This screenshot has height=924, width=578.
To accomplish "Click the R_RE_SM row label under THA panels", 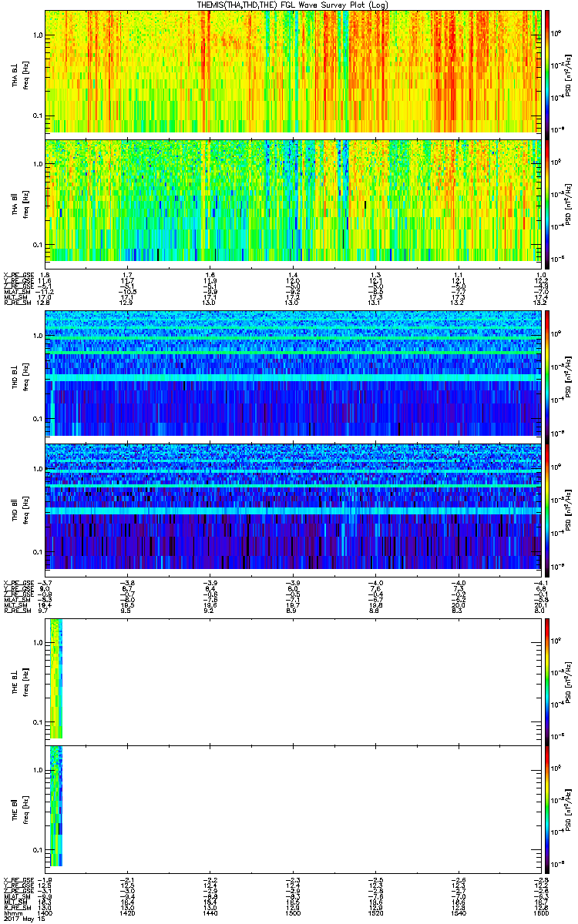I will [16, 303].
